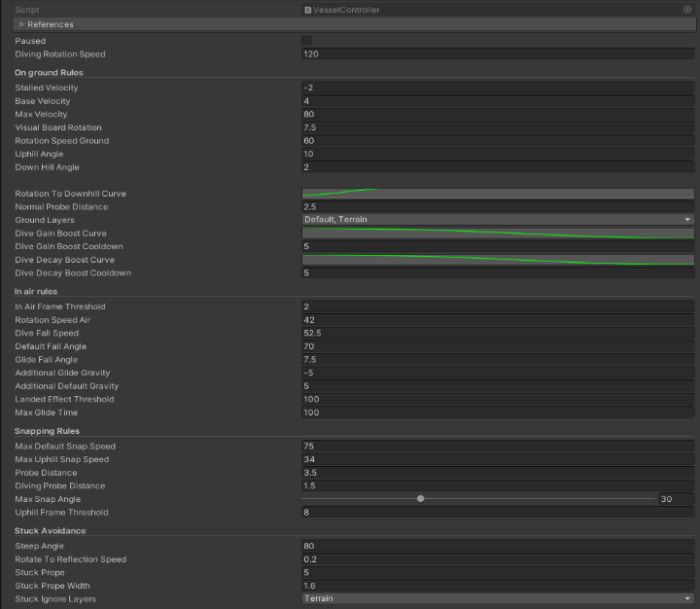
Task: Click the Max Glide Time input field
Action: [497, 412]
